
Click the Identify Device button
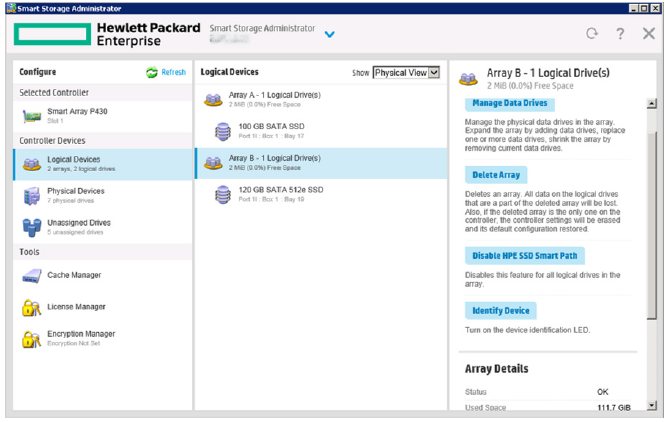pyautogui.click(x=501, y=311)
